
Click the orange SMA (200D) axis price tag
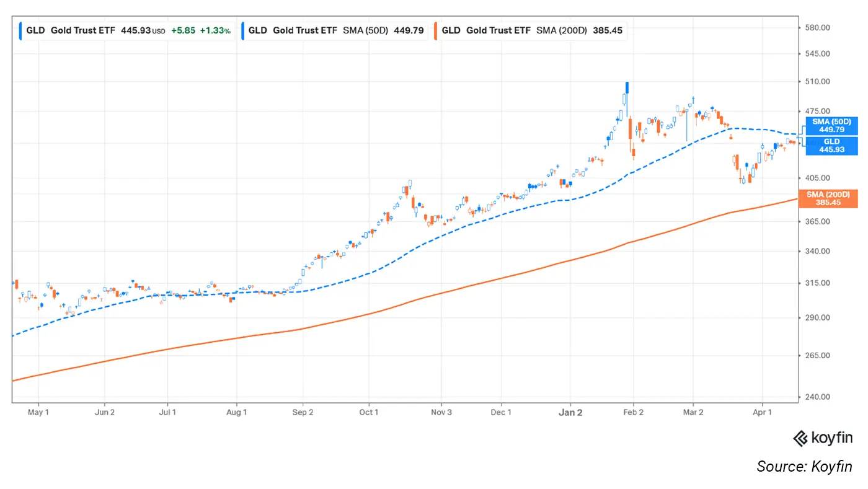[832, 198]
